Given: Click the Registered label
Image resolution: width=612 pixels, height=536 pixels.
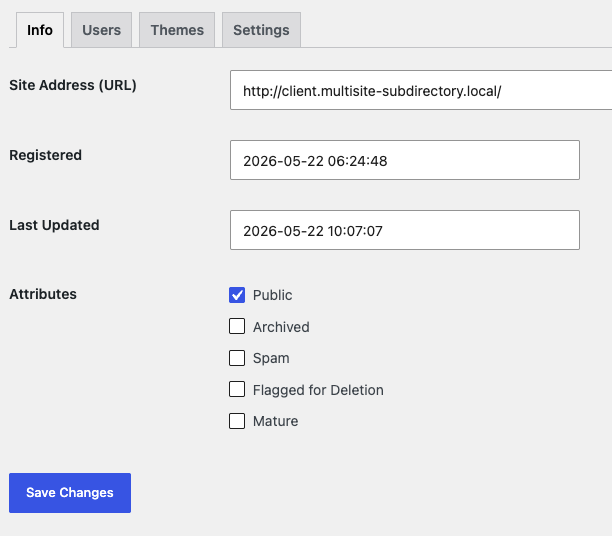Looking at the screenshot, I should pyautogui.click(x=46, y=155).
